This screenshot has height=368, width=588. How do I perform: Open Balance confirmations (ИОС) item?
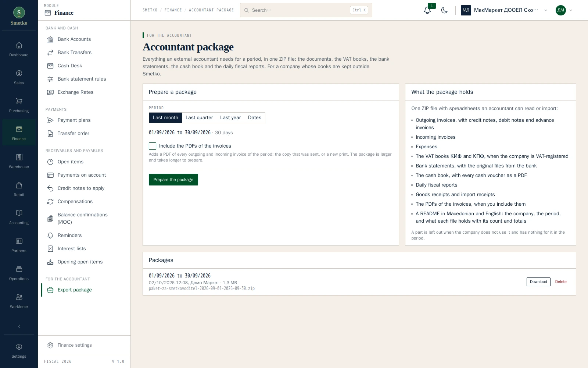(x=84, y=219)
